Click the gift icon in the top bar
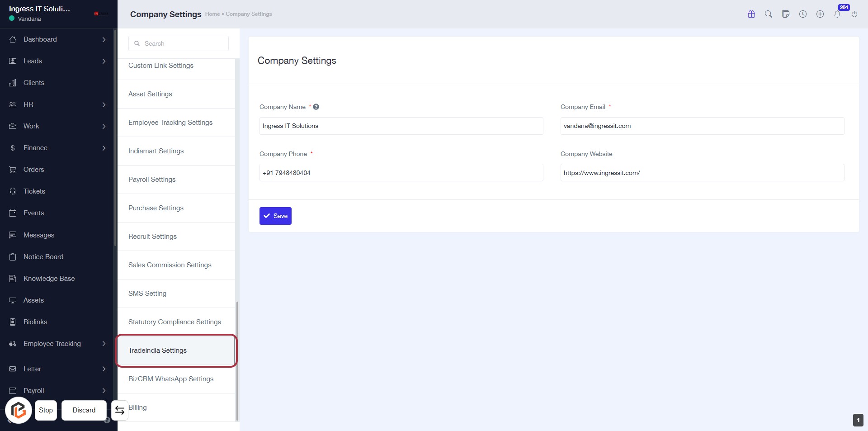Screen dimensions: 868x431 click(x=751, y=14)
